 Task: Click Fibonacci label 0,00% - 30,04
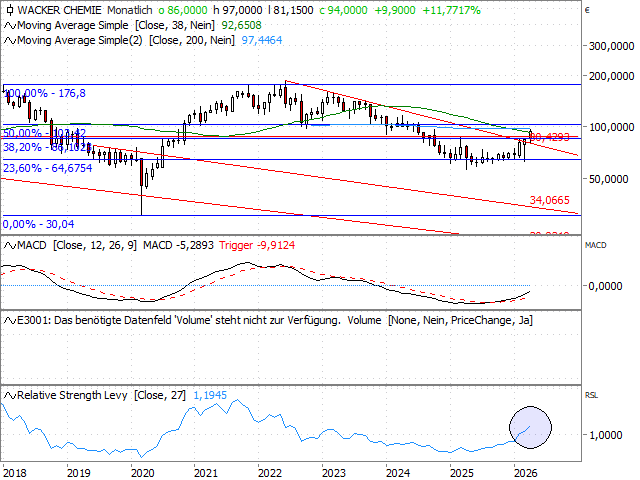click(38, 224)
